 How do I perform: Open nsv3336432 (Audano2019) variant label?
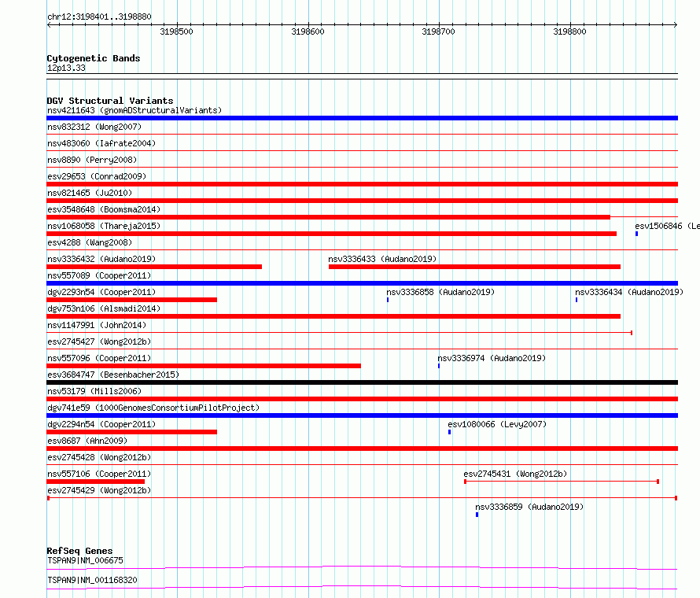[x=101, y=259]
